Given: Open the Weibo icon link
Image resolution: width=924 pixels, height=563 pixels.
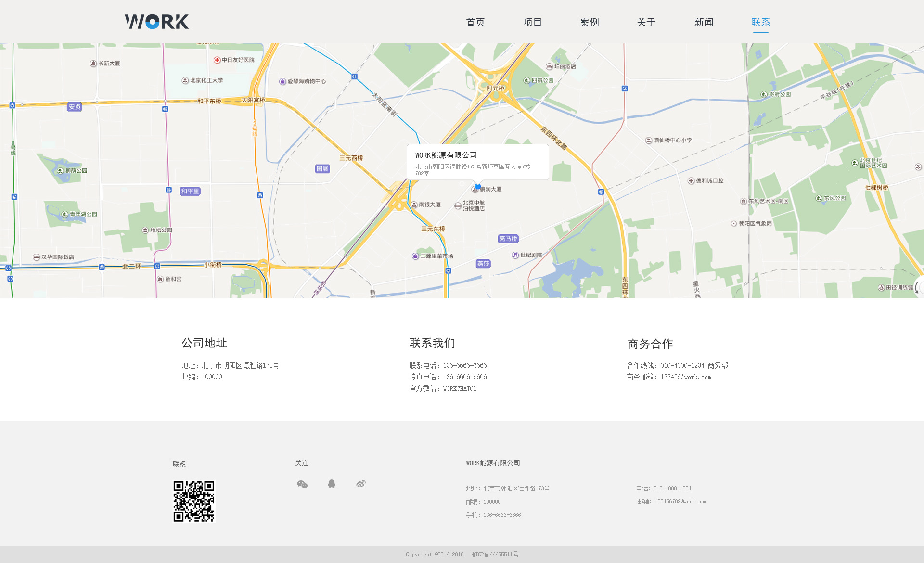Looking at the screenshot, I should (x=361, y=484).
